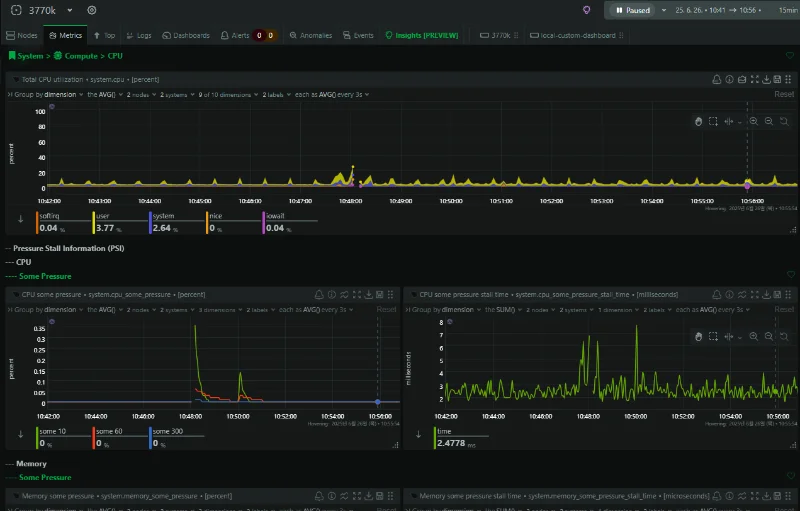
Task: Open chart type selector on Total CPU chart
Action: [x=742, y=80]
